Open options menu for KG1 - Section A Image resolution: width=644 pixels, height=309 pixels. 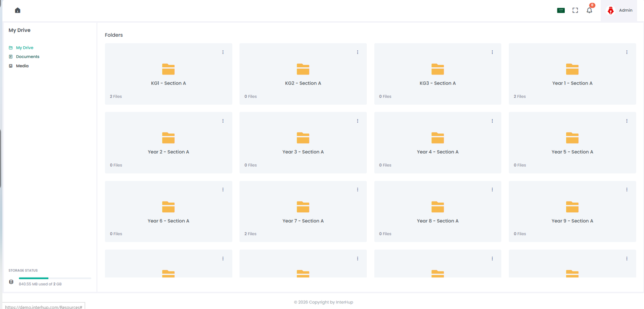click(223, 52)
